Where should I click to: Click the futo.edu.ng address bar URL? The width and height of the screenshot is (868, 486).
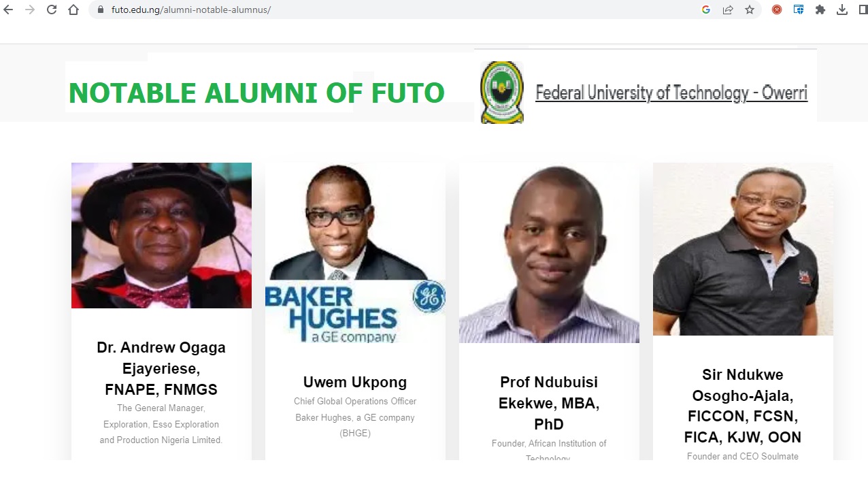(x=191, y=10)
